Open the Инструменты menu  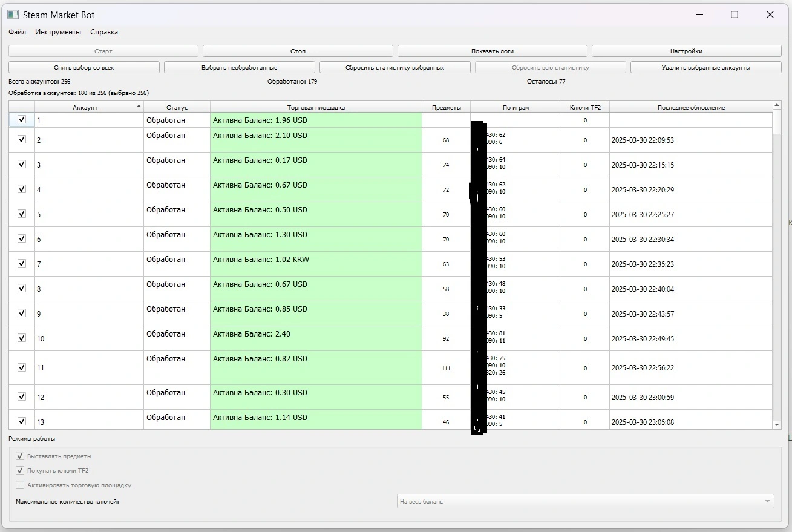(x=58, y=32)
